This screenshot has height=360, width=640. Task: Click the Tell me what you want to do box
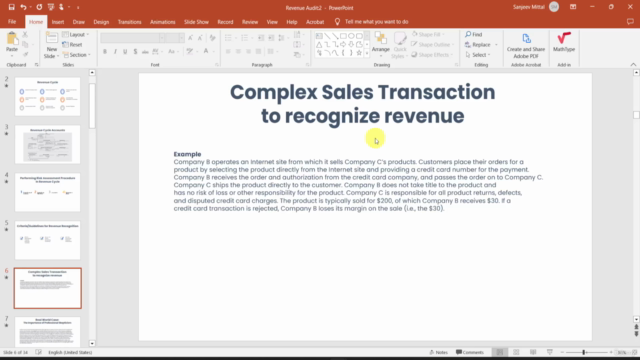coord(376,22)
